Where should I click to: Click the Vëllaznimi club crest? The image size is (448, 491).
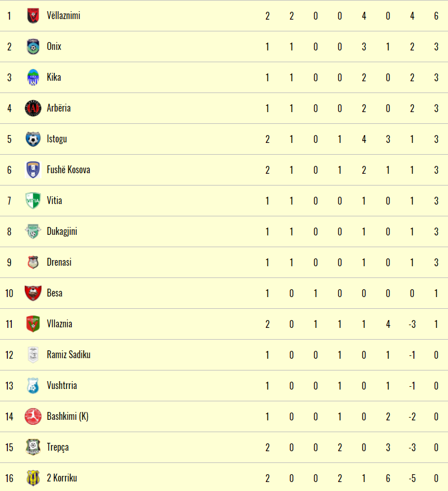(33, 16)
